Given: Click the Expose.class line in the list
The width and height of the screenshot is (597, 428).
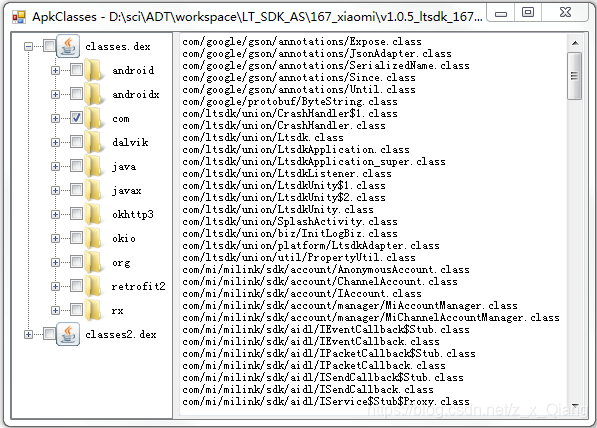Looking at the screenshot, I should pos(302,41).
